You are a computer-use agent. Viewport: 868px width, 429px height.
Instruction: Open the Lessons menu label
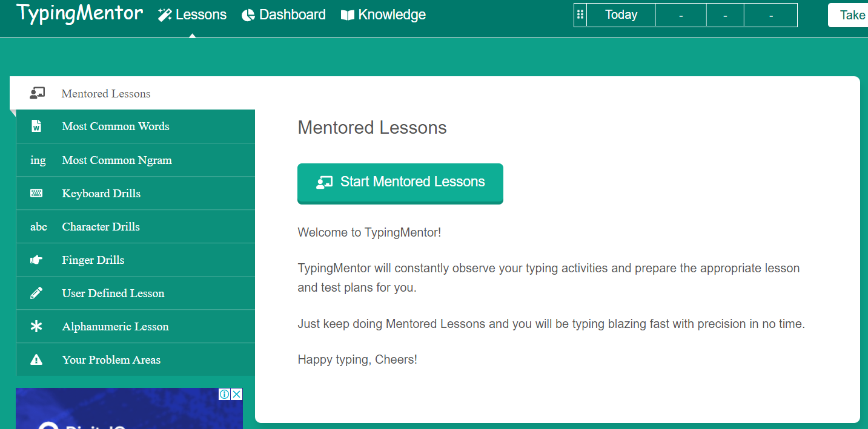pos(201,15)
